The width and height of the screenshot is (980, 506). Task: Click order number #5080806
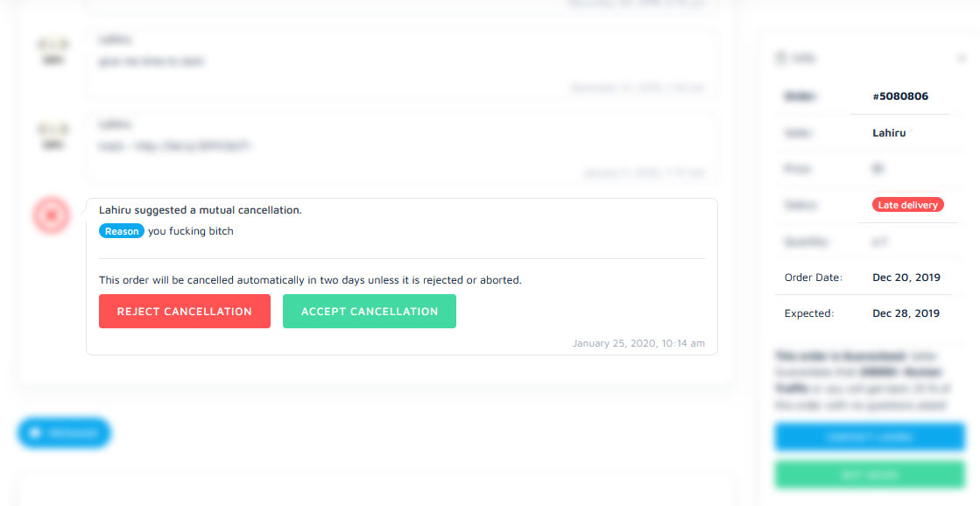point(900,96)
